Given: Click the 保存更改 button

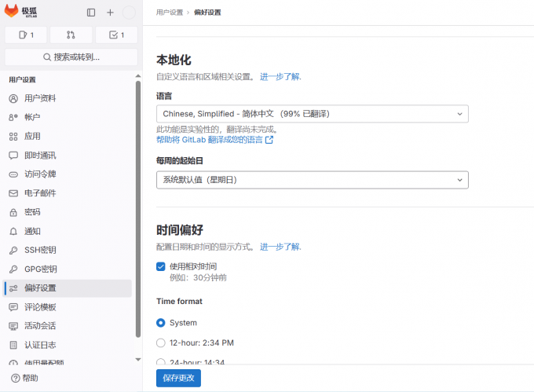Looking at the screenshot, I should tap(178, 378).
